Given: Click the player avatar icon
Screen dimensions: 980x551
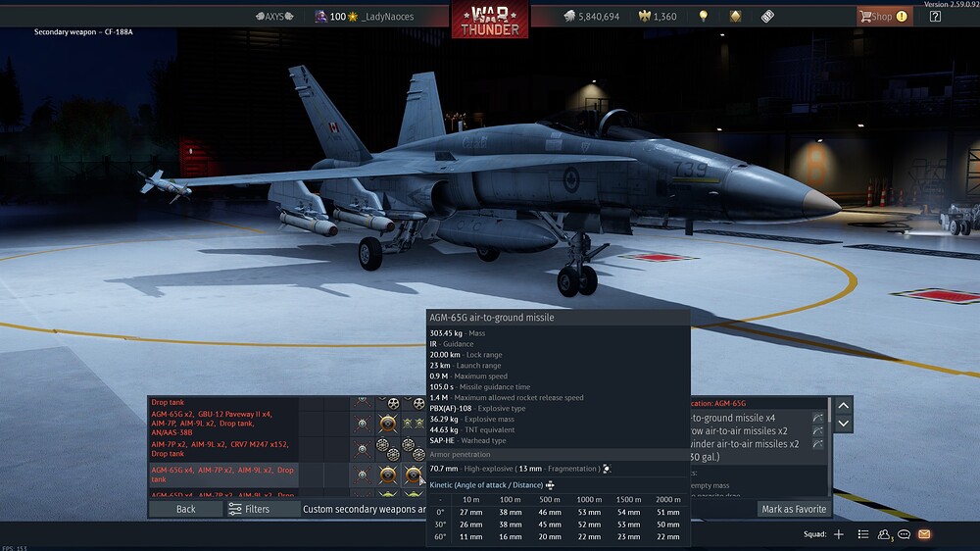Looking at the screenshot, I should (320, 17).
